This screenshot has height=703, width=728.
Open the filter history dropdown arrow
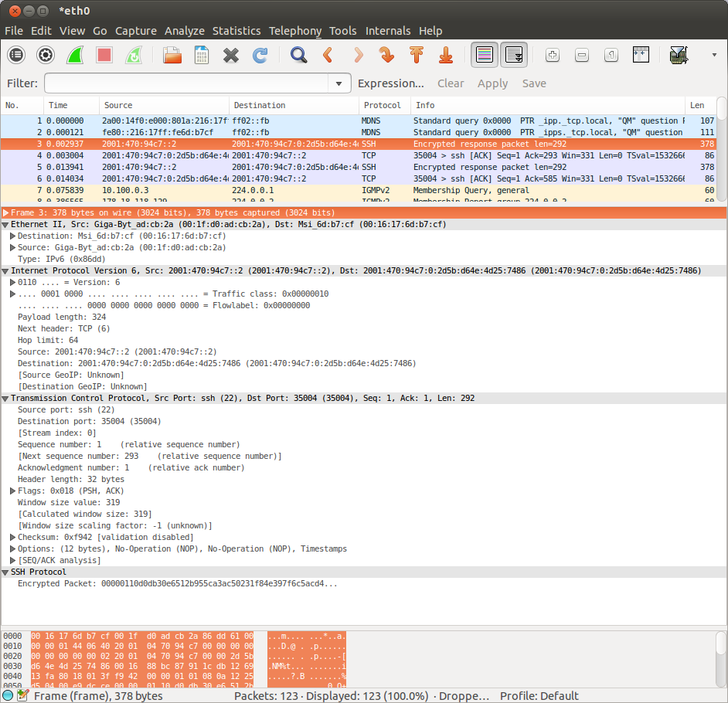coord(338,83)
